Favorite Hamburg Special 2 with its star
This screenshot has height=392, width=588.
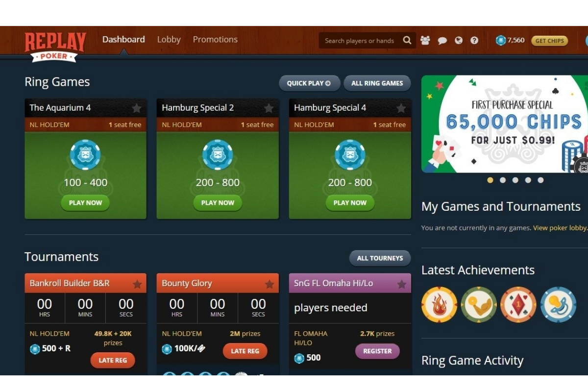[269, 108]
